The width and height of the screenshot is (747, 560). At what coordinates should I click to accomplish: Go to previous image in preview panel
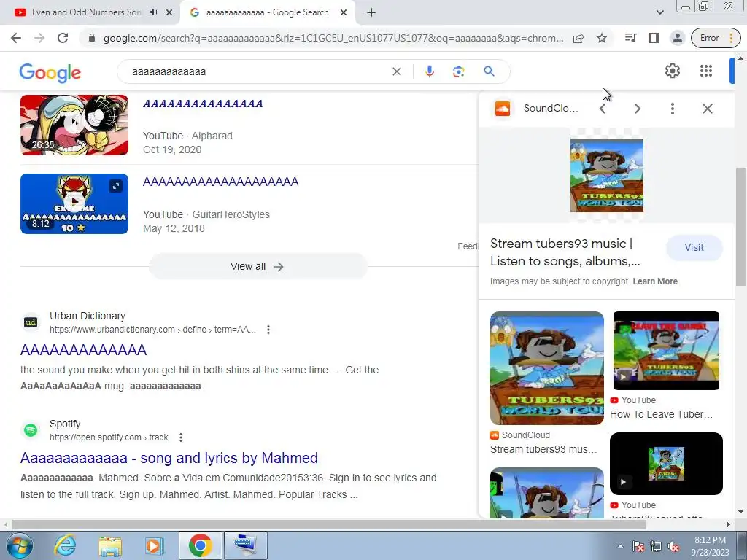pyautogui.click(x=603, y=109)
